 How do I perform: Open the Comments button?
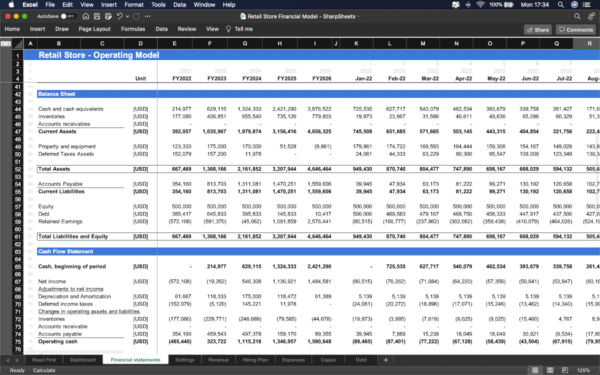pyautogui.click(x=576, y=29)
